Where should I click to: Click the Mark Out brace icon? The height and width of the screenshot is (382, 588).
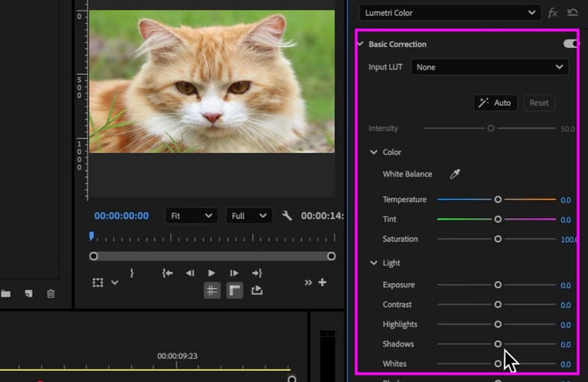[132, 273]
